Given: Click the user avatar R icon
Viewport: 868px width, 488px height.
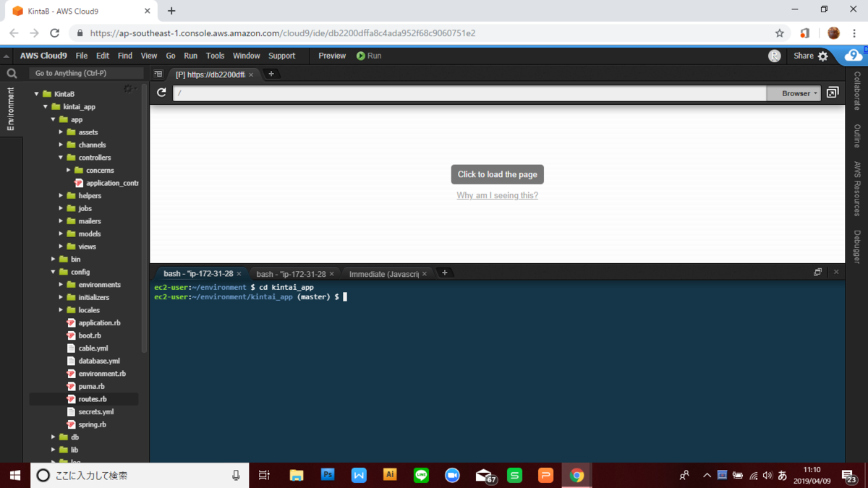Looking at the screenshot, I should pos(775,56).
